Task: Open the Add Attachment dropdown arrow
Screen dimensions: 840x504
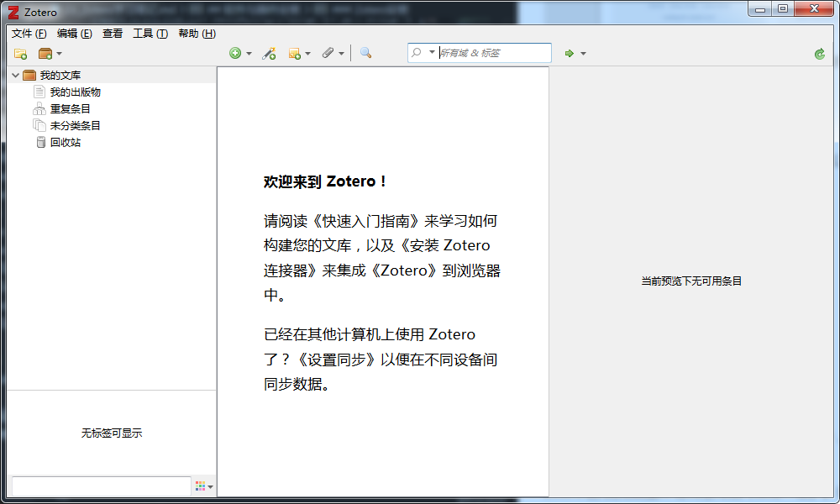Action: tap(341, 54)
